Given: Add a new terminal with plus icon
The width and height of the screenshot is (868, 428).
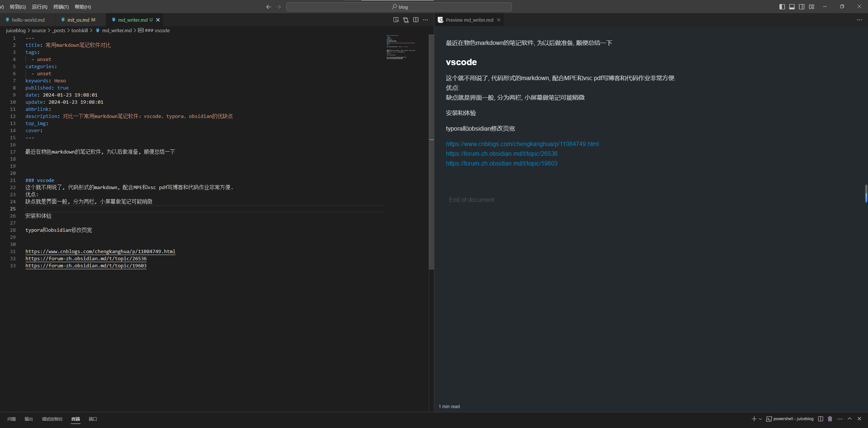Looking at the screenshot, I should [754, 419].
